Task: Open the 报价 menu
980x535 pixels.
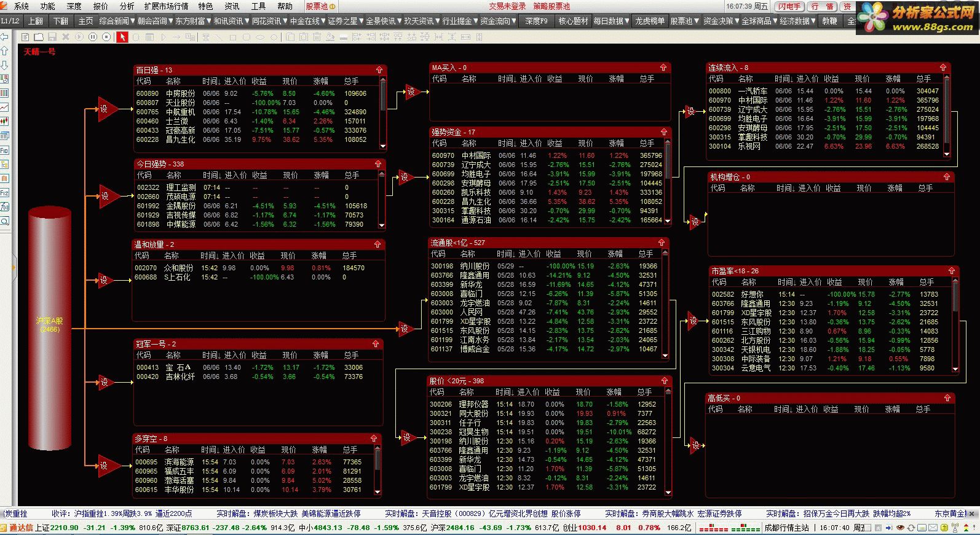Action: (x=100, y=6)
